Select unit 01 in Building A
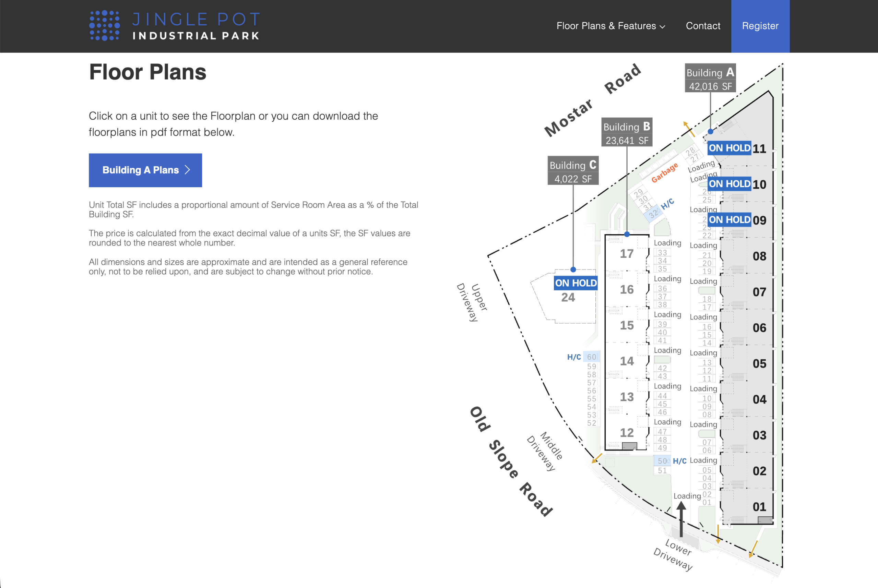 coord(759,507)
